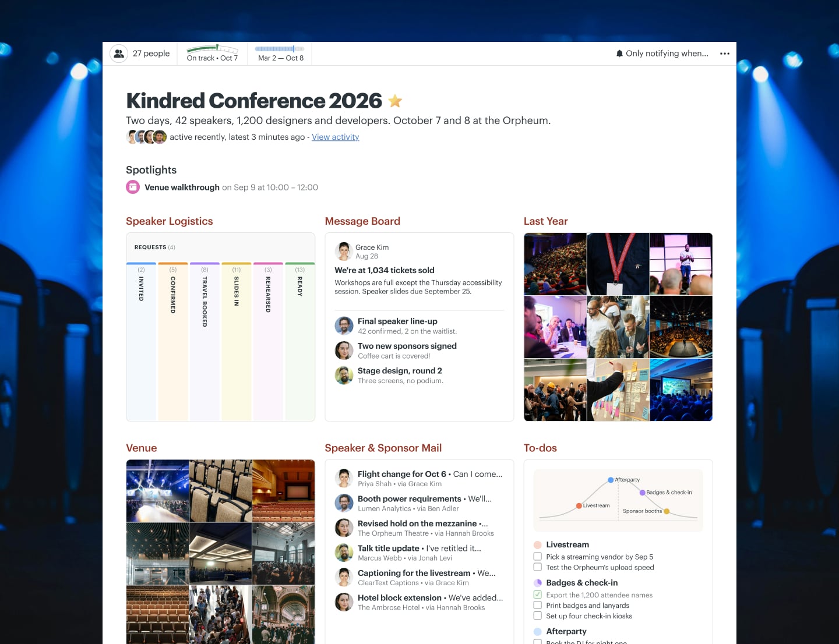Click the avatar beside Hotel block extension

tap(344, 602)
